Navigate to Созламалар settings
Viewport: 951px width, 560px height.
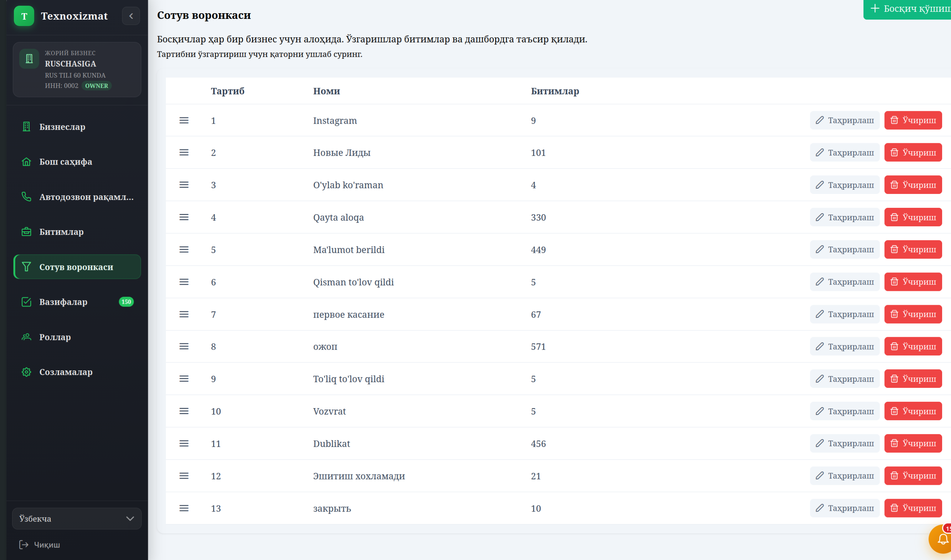coord(77,372)
